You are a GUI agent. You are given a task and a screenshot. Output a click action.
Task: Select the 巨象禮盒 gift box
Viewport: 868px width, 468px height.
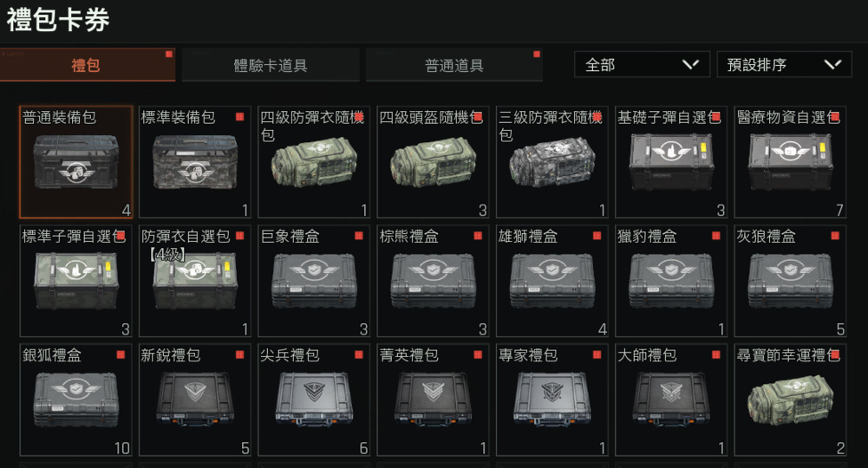pyautogui.click(x=314, y=281)
